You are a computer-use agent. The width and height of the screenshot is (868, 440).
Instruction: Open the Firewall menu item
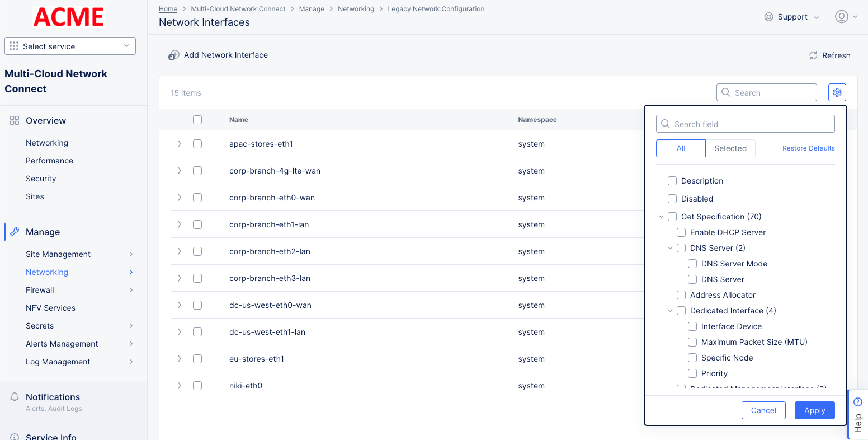[40, 289]
